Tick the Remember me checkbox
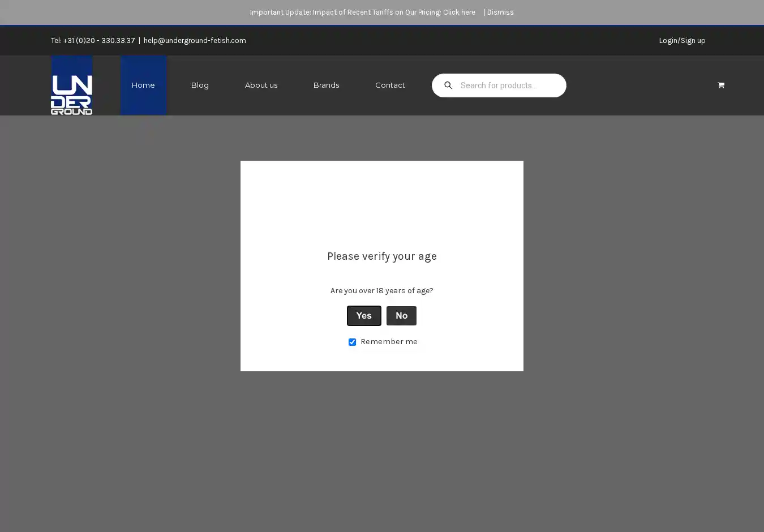 tap(352, 342)
